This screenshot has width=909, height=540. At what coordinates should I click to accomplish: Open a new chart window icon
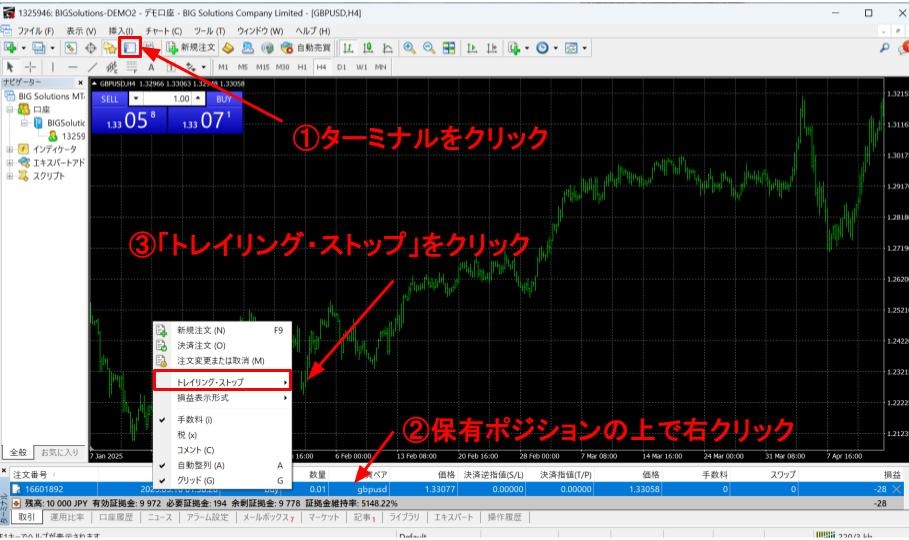[x=10, y=48]
